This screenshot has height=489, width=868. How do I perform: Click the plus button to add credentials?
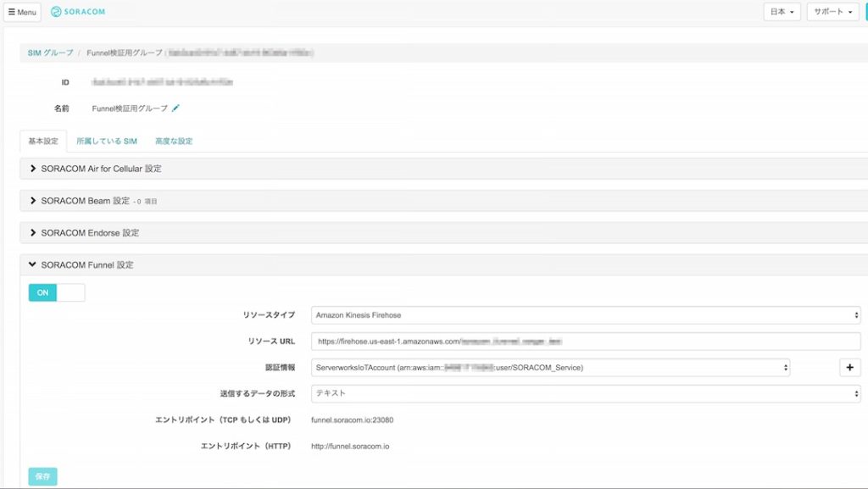click(849, 367)
